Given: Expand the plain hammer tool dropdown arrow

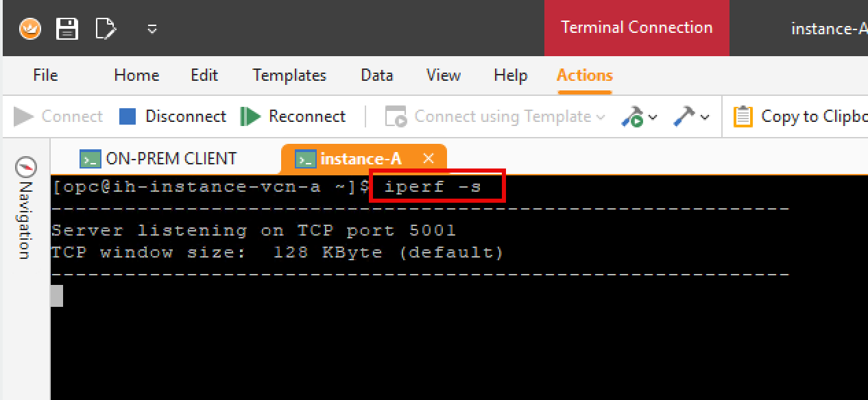Looking at the screenshot, I should 705,117.
